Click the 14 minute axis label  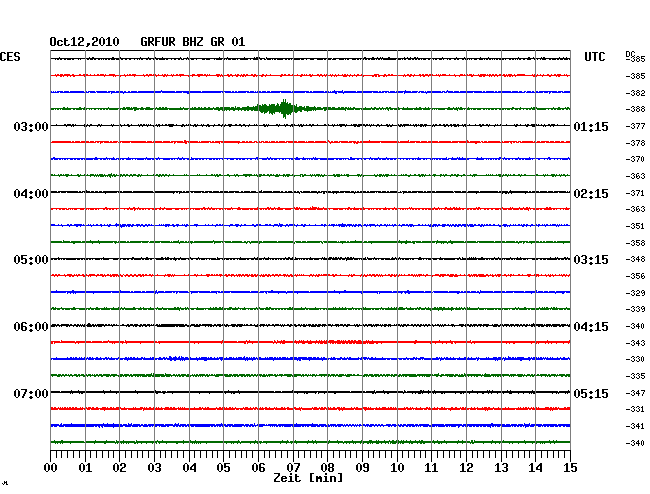point(535,468)
